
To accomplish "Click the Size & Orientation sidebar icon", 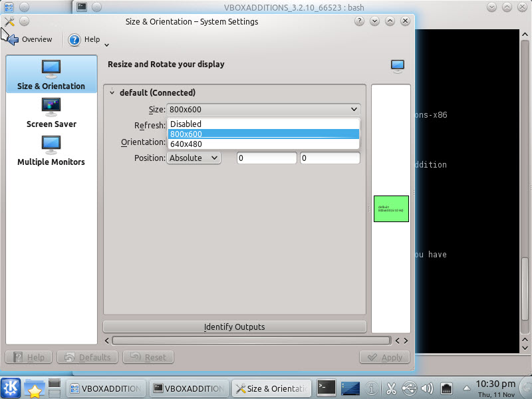I will 51,68.
